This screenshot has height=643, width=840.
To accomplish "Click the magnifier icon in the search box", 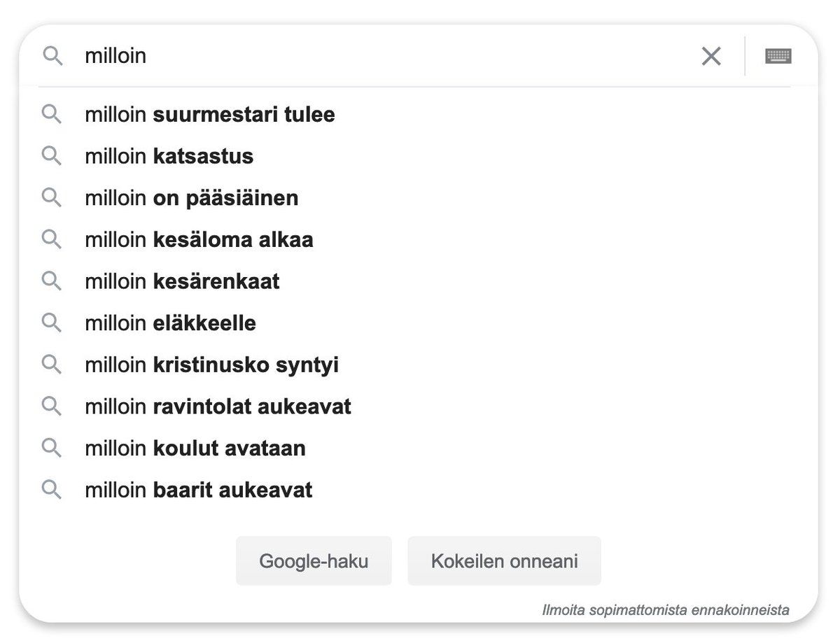I will [x=52, y=56].
